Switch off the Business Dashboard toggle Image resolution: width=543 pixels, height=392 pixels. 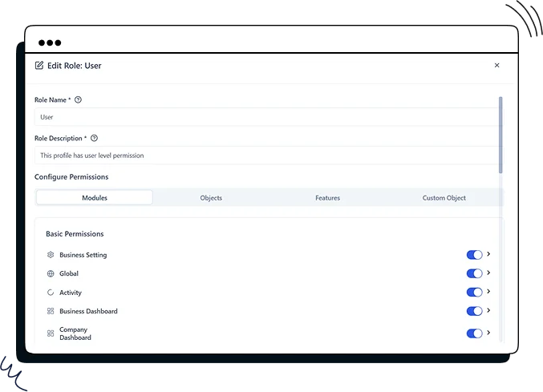coord(474,311)
